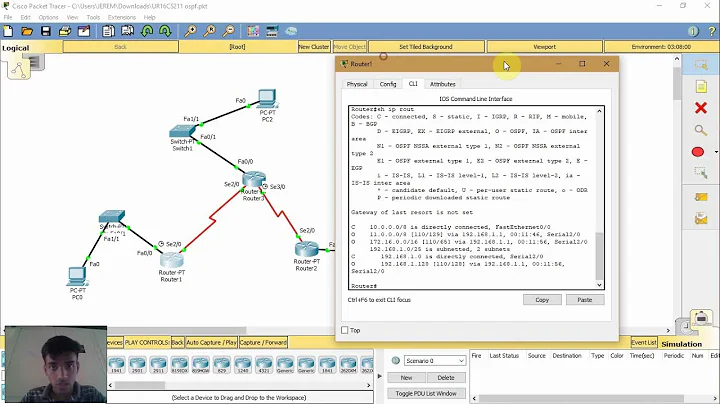Screen dimensions: 720x404
Task: Click the yellow question mark help icon
Action: [x=712, y=31]
